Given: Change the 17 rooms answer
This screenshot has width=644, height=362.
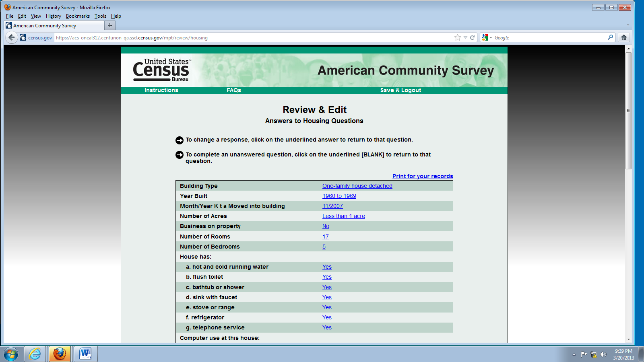Looking at the screenshot, I should (x=326, y=237).
